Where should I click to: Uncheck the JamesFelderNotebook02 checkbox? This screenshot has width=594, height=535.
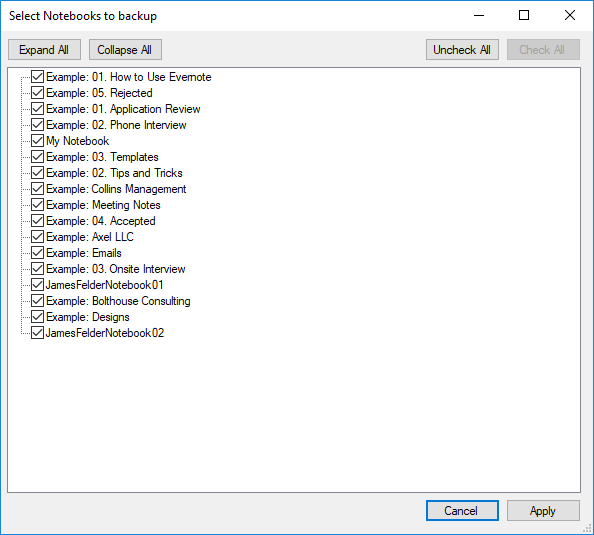37,333
